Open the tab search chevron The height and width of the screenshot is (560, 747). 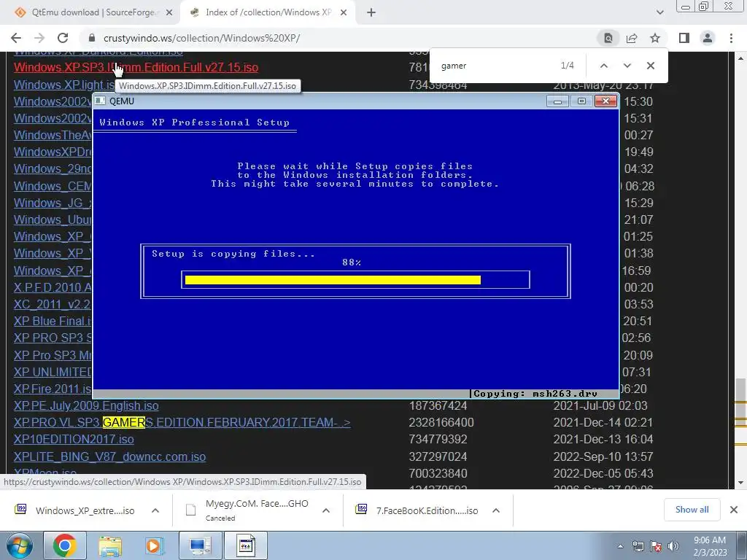pyautogui.click(x=659, y=13)
